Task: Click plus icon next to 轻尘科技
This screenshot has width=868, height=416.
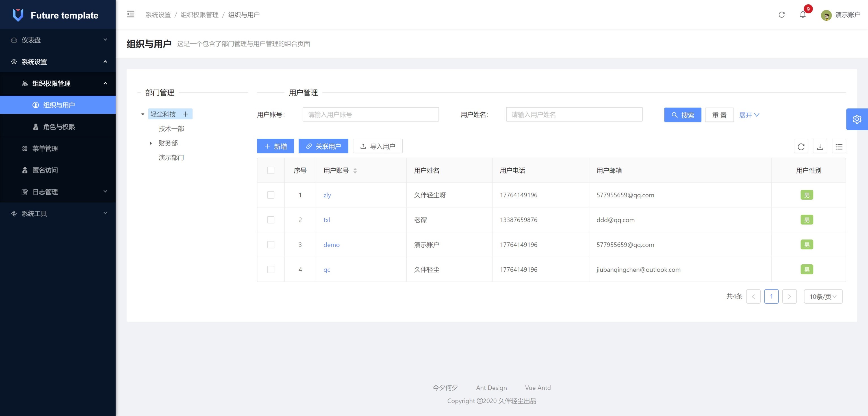Action: (x=185, y=114)
